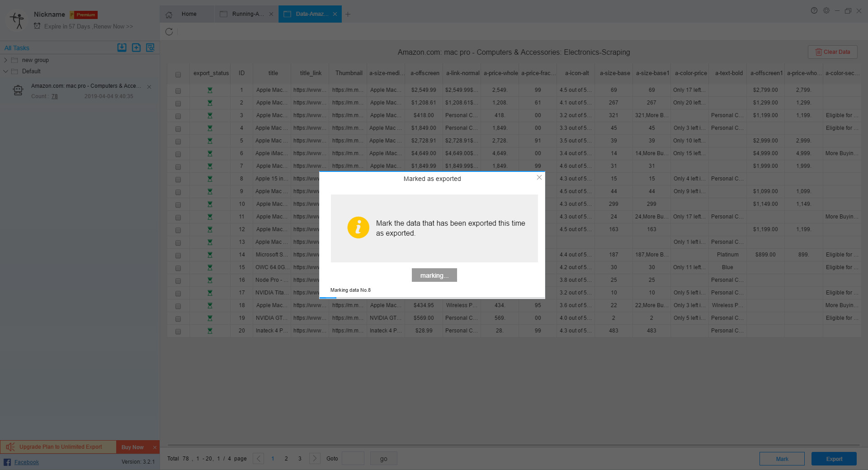Screen dimensions: 868x470
Task: Open the Facebook link
Action: (26, 462)
